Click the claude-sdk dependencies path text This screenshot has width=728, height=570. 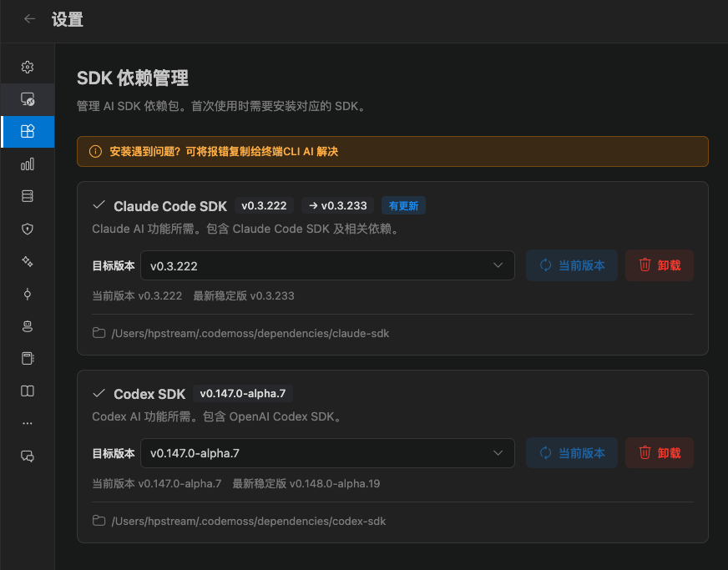click(x=250, y=333)
